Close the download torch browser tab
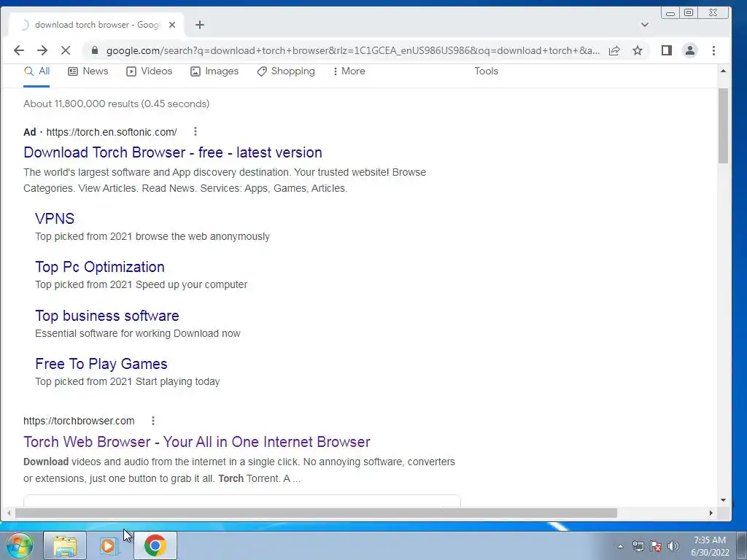Image resolution: width=747 pixels, height=560 pixels. coord(172,25)
